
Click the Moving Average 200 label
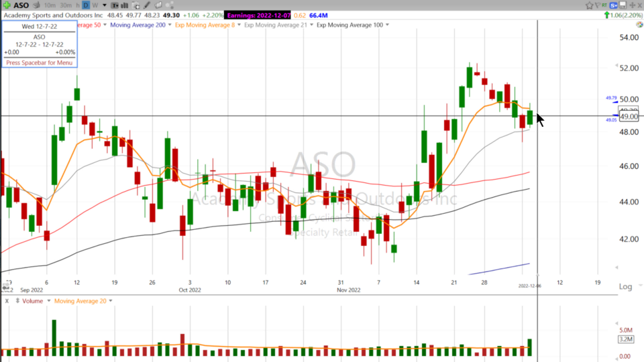pos(138,25)
